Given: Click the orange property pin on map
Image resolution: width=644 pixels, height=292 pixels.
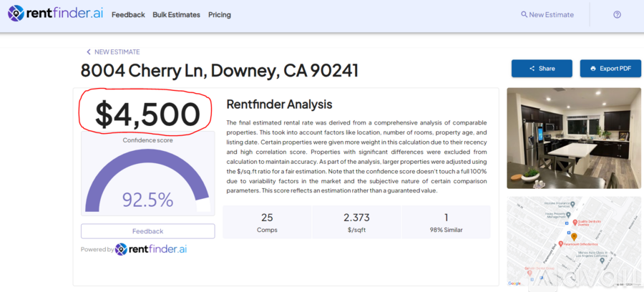Looking at the screenshot, I should pyautogui.click(x=573, y=237).
